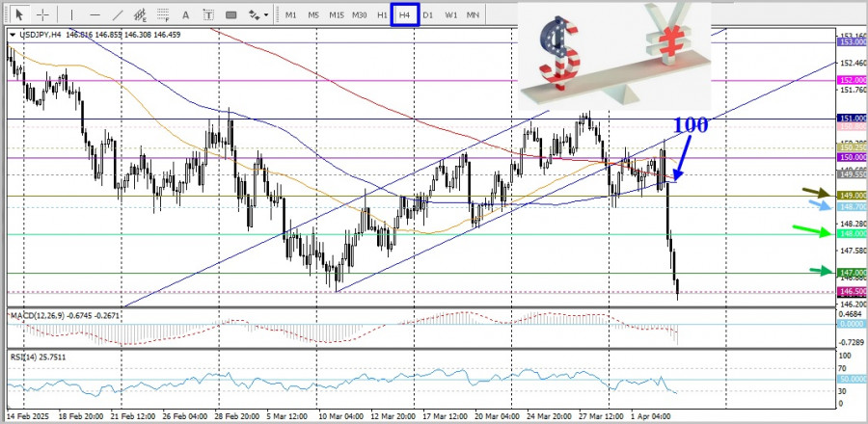Select the H4 timeframe button

pyautogui.click(x=405, y=14)
